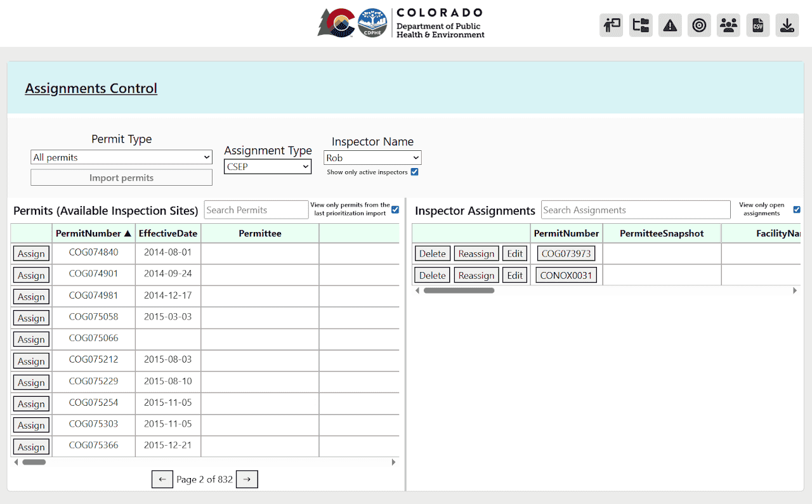Image resolution: width=812 pixels, height=504 pixels.
Task: Open the Permit Type dropdown
Action: point(122,157)
